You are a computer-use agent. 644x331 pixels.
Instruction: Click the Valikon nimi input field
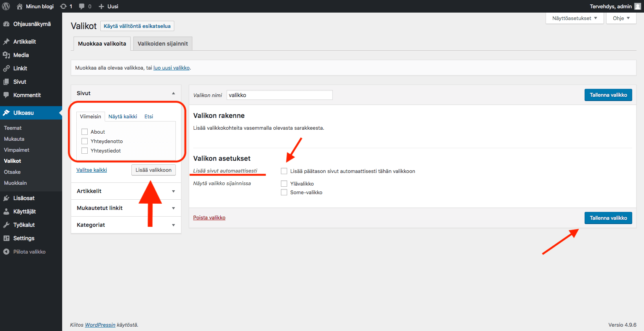tap(280, 95)
